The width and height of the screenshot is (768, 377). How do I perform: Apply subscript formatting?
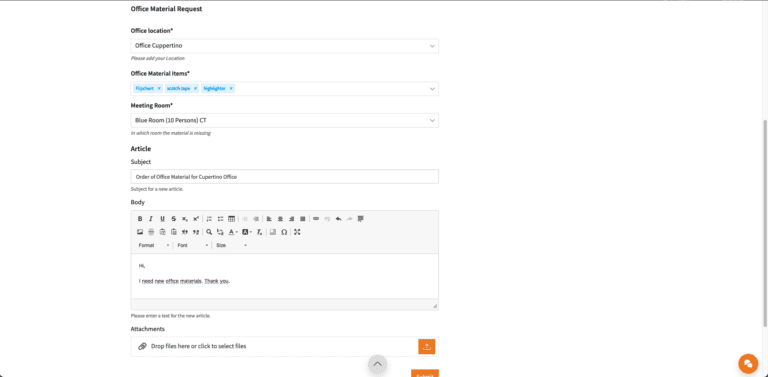[185, 219]
